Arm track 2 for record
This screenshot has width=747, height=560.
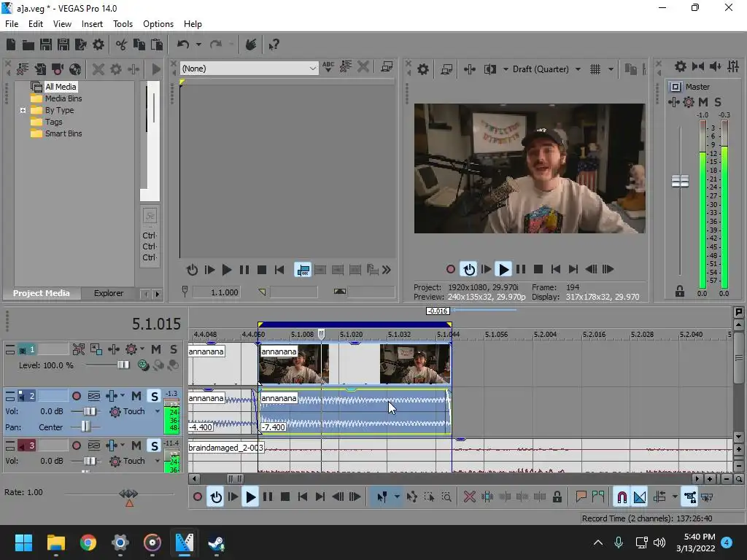(77, 396)
